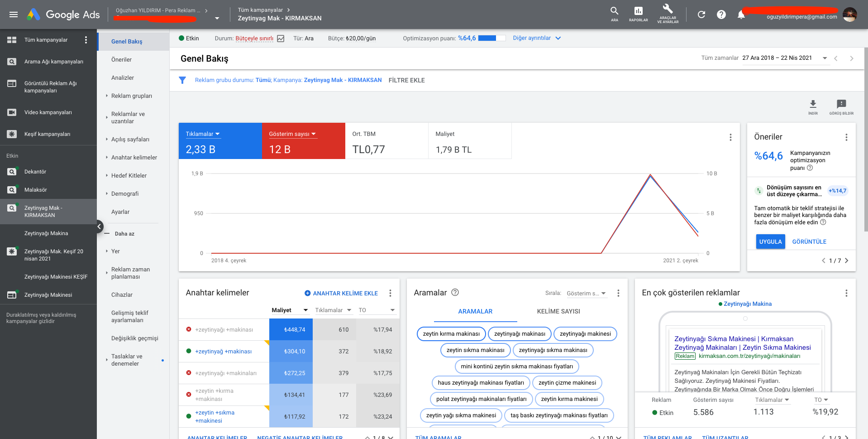Switch to the ARAMALAR tab
Image resolution: width=868 pixels, height=439 pixels.
point(475,312)
